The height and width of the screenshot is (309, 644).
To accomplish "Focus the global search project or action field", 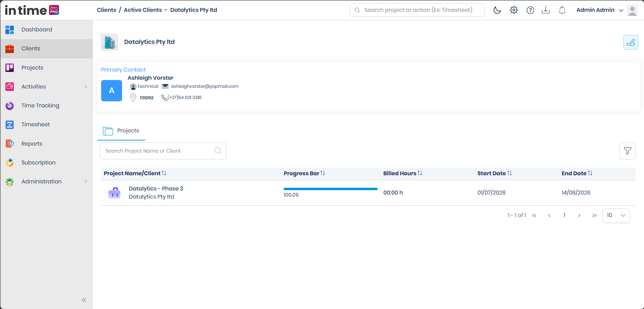I will pos(417,10).
